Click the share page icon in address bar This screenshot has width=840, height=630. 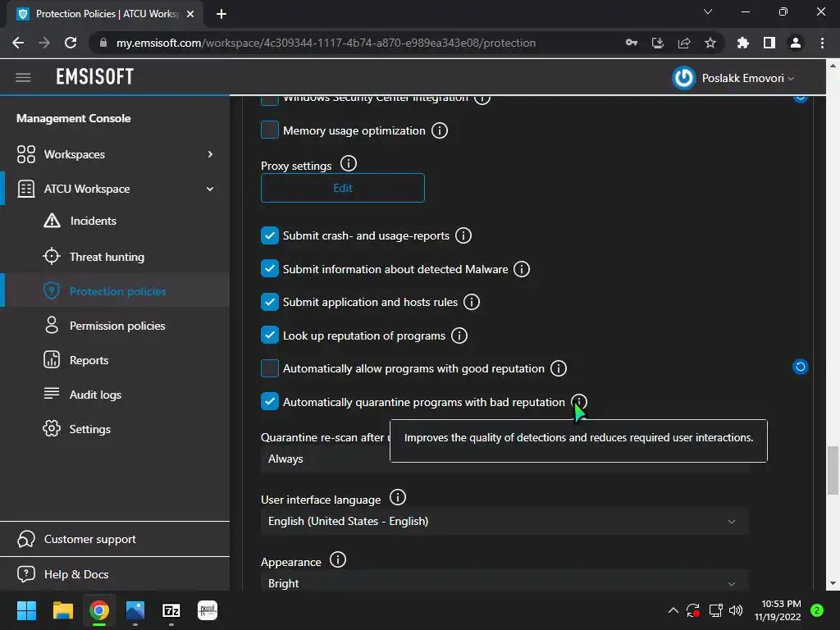[683, 43]
